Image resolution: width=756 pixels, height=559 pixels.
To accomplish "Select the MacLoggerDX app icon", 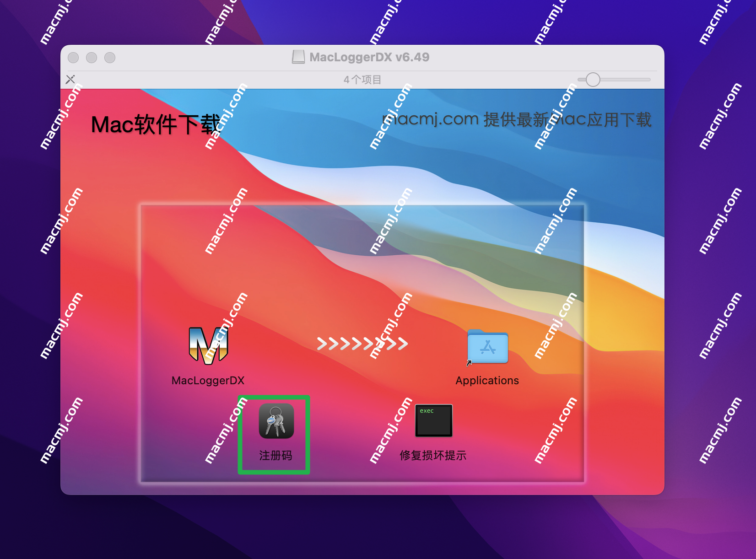I will pyautogui.click(x=208, y=346).
